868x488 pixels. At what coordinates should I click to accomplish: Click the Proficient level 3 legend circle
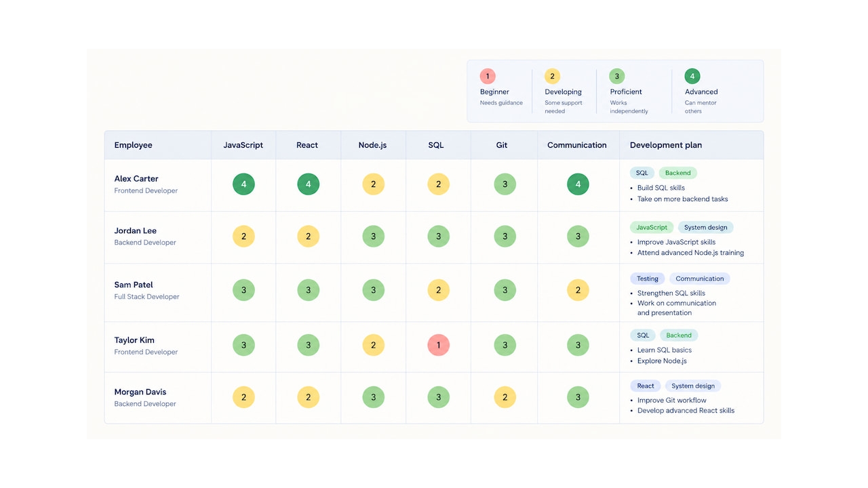[617, 77]
